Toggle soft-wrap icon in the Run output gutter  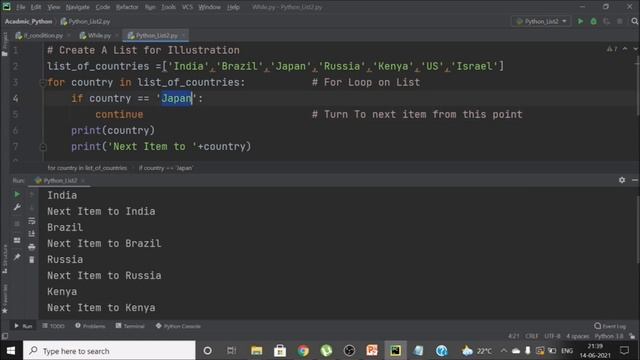point(32,221)
